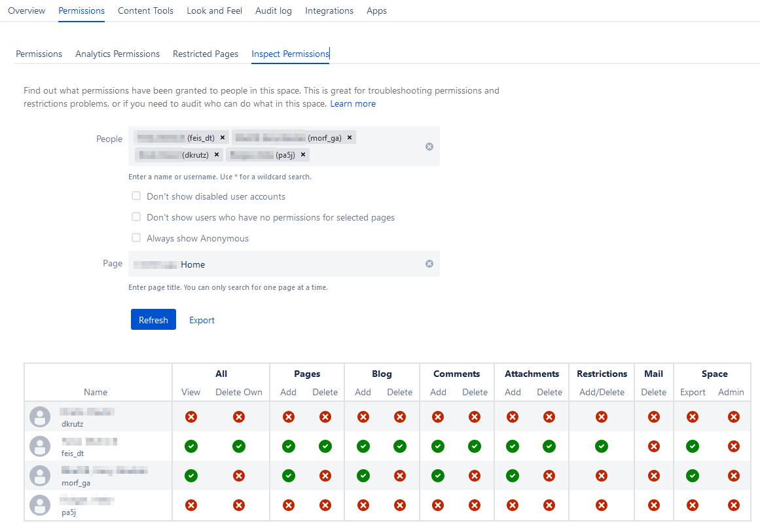The image size is (760, 532).
Task: Click feis_dt user avatar
Action: click(40, 446)
